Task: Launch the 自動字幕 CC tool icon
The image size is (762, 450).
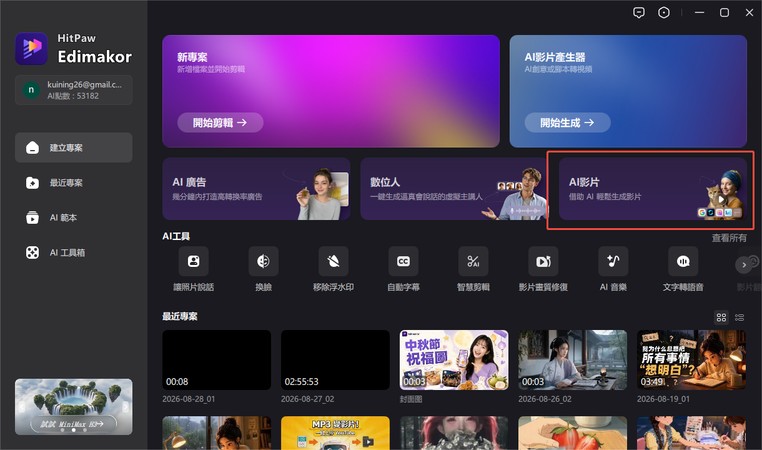Action: pyautogui.click(x=403, y=261)
